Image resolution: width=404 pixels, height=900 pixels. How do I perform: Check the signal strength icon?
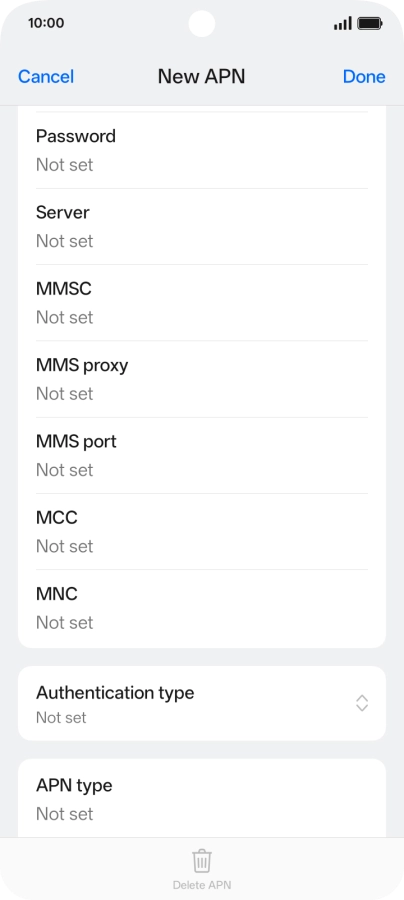343,24
